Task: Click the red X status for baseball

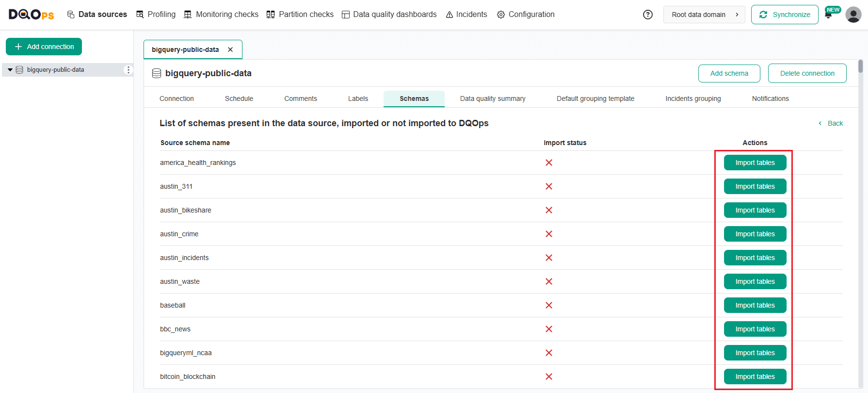Action: click(549, 305)
